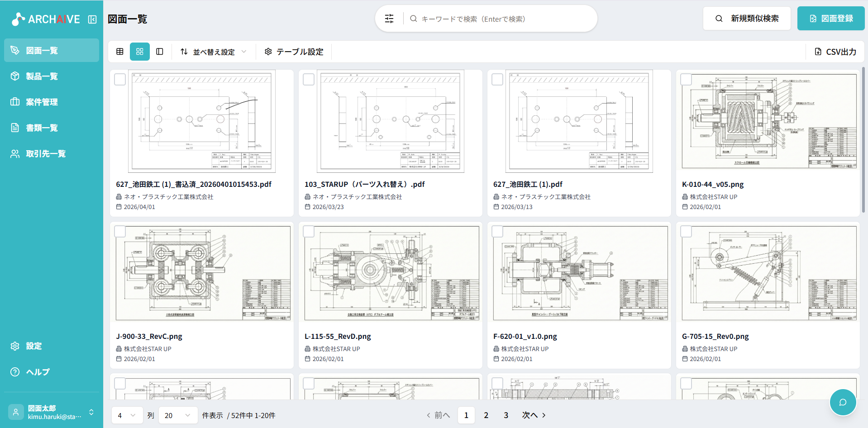Switch to table view
This screenshot has height=428, width=868.
point(120,52)
